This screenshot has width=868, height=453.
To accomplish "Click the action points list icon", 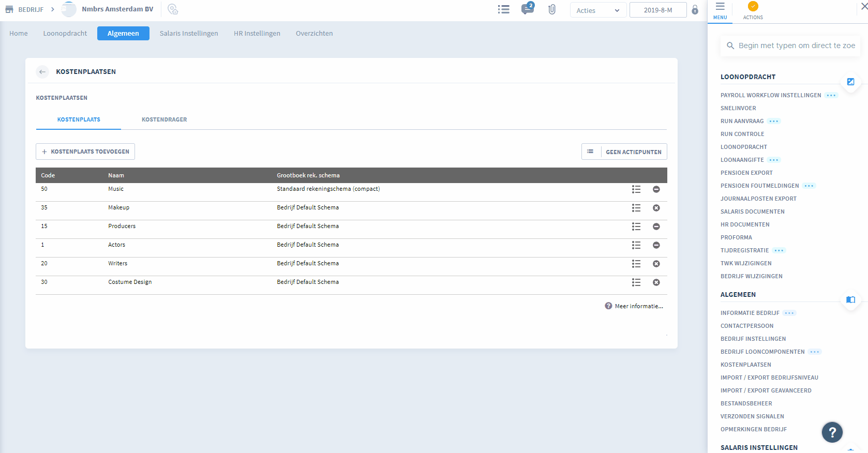I will tap(590, 152).
